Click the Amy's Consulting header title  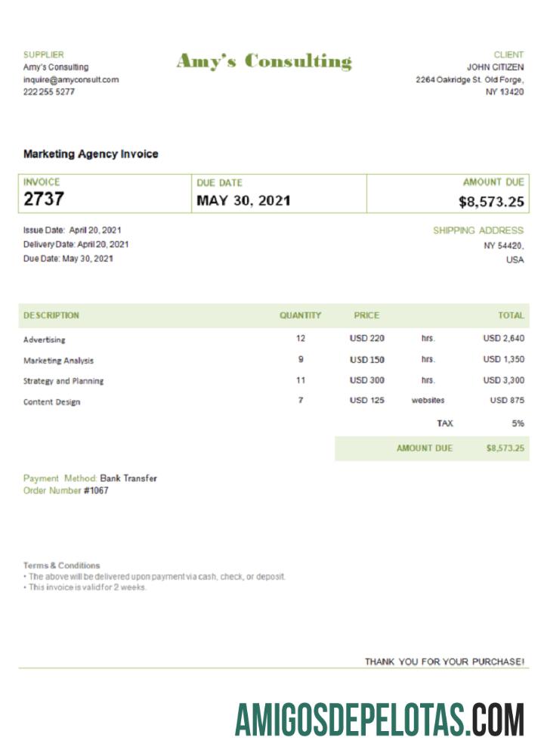[x=264, y=61]
